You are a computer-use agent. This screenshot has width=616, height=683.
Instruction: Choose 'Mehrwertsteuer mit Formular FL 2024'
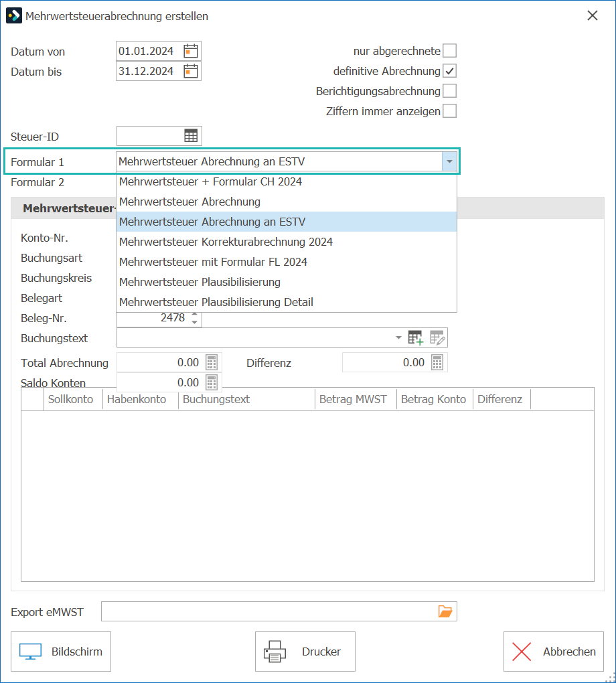coord(286,262)
